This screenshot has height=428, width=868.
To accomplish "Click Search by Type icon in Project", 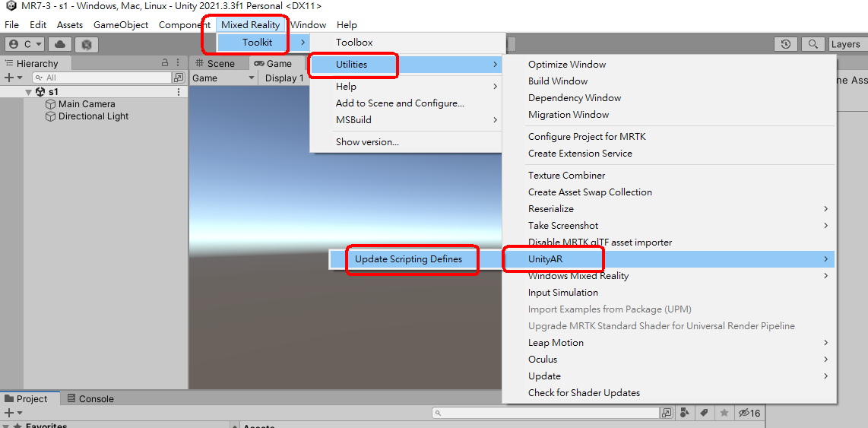I will coord(686,413).
